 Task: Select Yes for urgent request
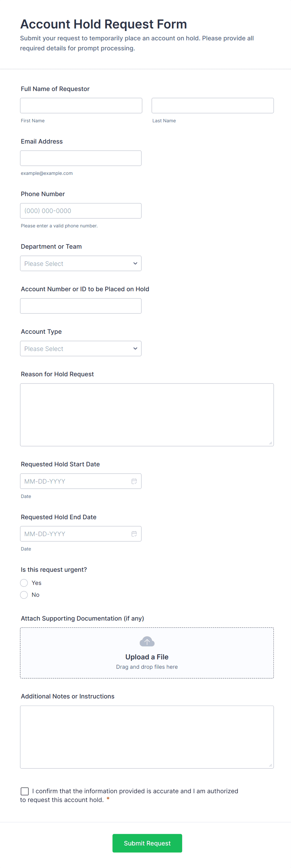point(24,583)
